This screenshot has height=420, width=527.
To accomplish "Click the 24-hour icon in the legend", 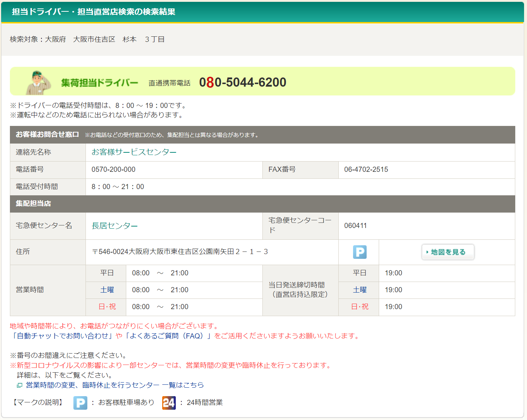I will point(169,403).
